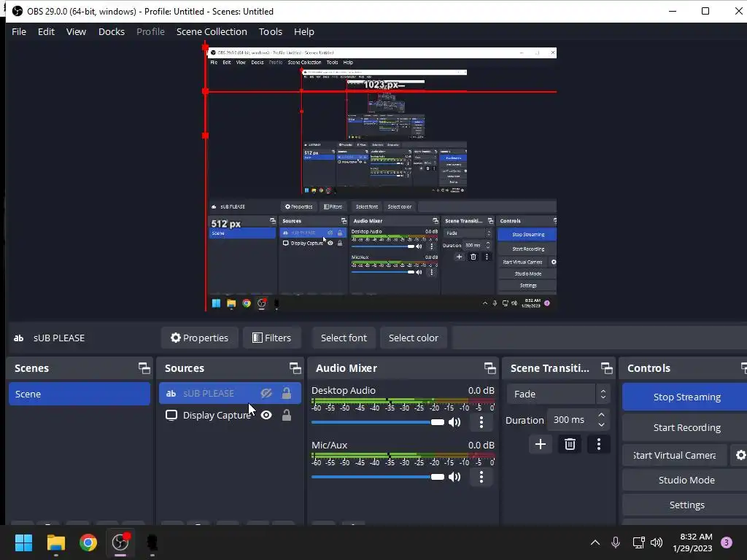Click the taskbar microphone icon
Image resolution: width=747 pixels, height=560 pixels.
click(x=616, y=542)
